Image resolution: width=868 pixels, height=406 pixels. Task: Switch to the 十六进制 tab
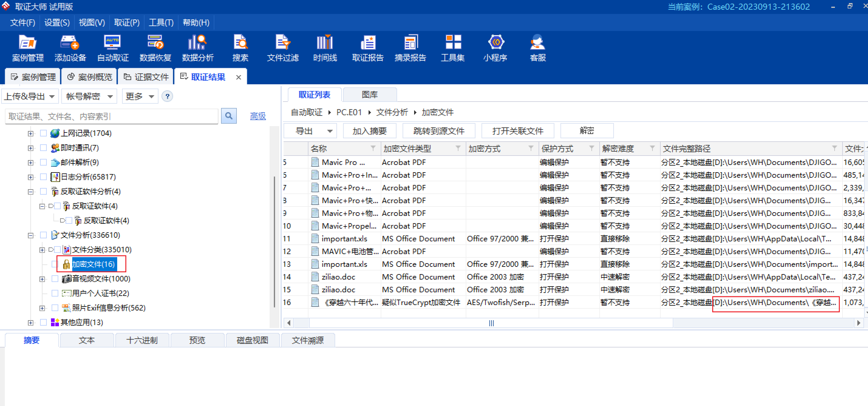[x=142, y=340]
